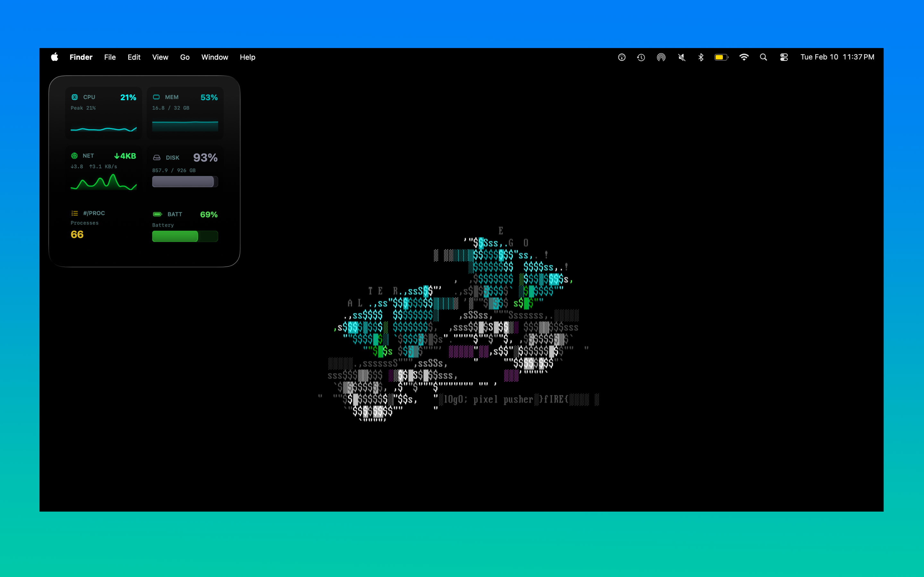
Task: Unmute sound via the muted speaker icon
Action: (682, 57)
